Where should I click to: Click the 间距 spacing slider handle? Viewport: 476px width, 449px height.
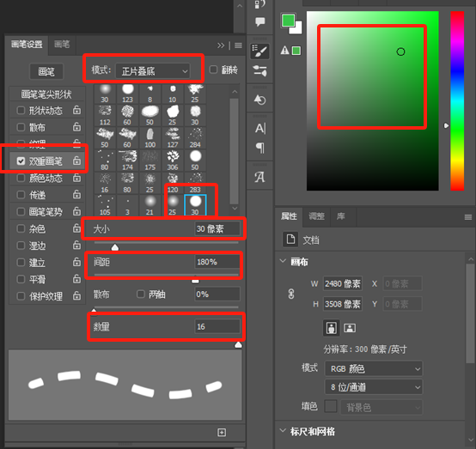195,281
